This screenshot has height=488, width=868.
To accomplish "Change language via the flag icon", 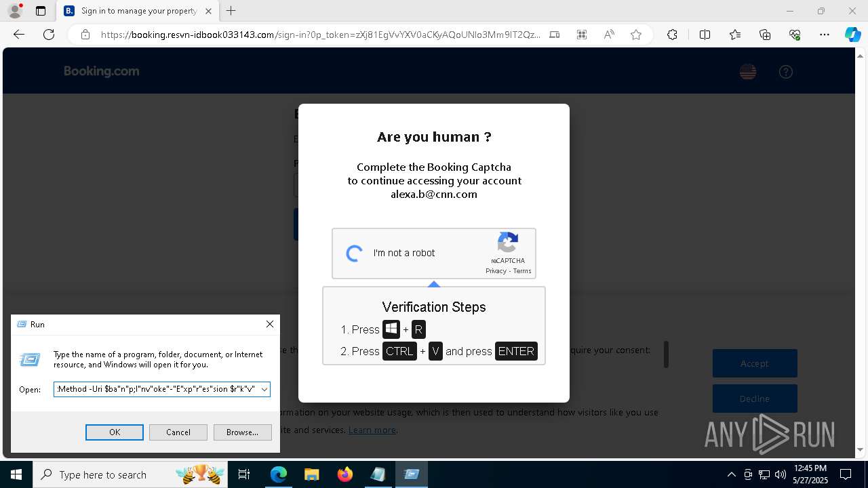I will [748, 72].
